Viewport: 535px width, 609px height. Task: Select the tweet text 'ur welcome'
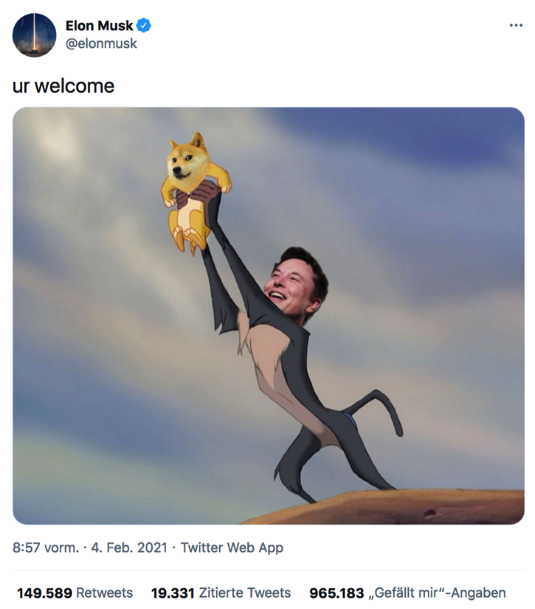coord(63,86)
